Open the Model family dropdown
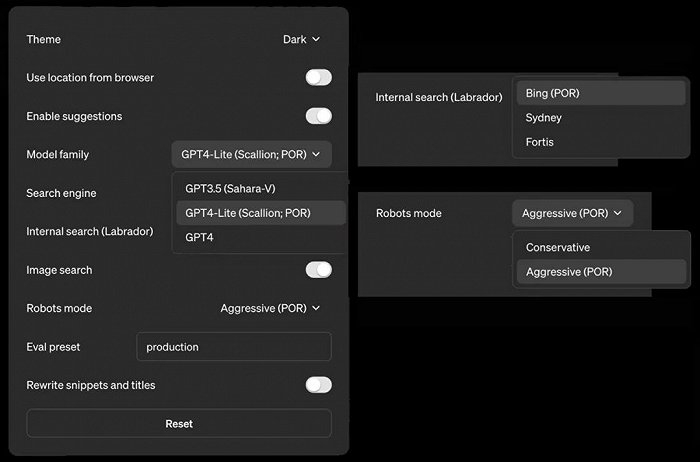The width and height of the screenshot is (700, 462). coord(251,155)
